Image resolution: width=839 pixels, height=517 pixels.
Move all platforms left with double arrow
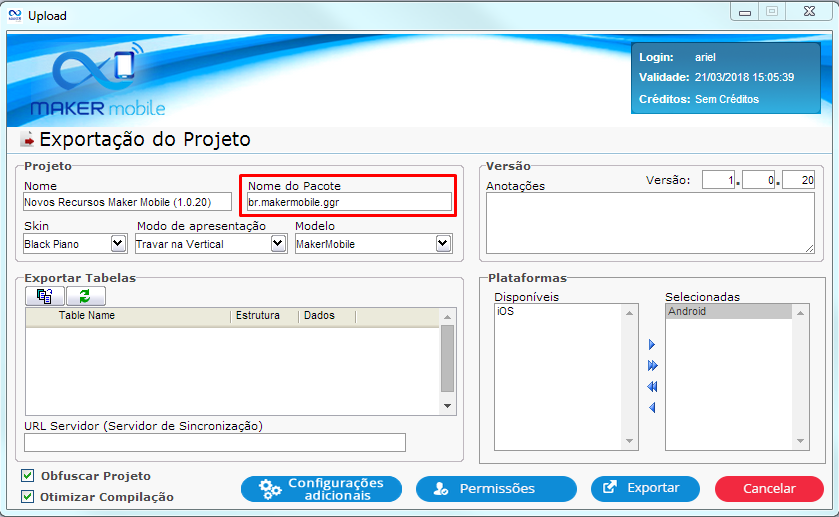[x=652, y=387]
